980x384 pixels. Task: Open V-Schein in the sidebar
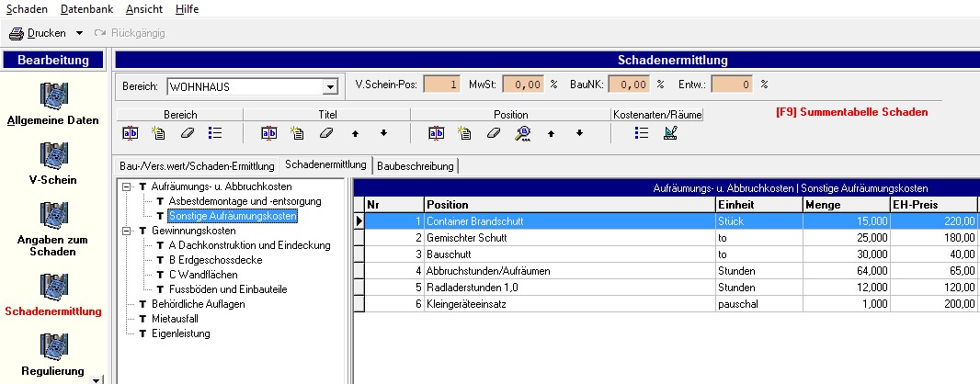pos(53,164)
